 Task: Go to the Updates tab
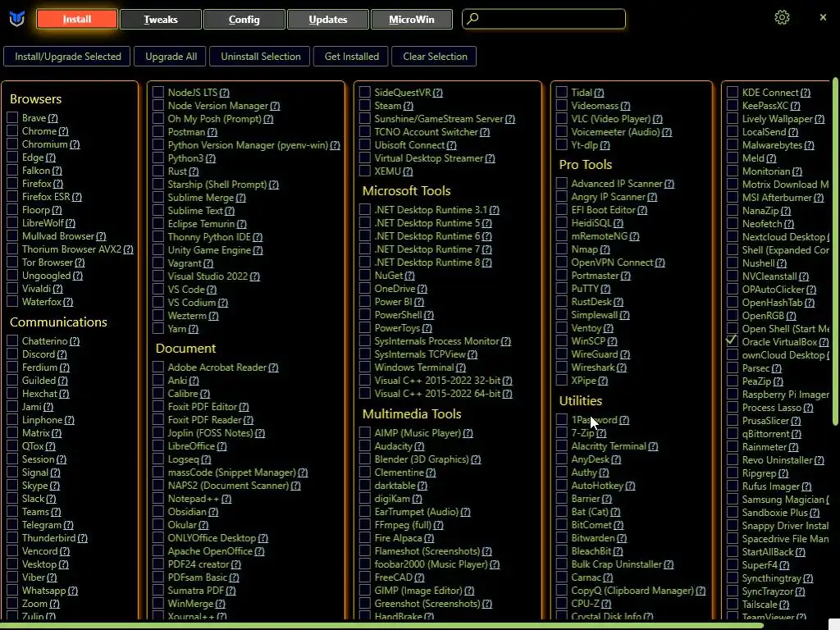(328, 20)
